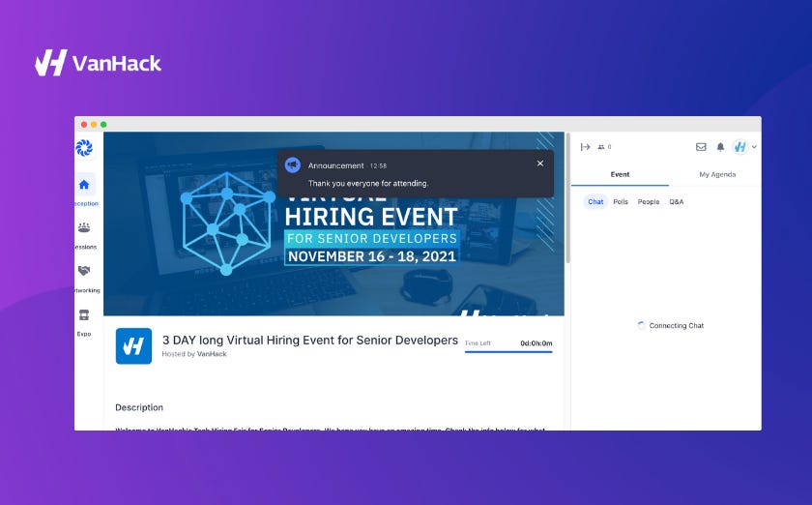Screen dimensions: 812x505
Task: Expand the profile dropdown arrow
Action: point(754,147)
